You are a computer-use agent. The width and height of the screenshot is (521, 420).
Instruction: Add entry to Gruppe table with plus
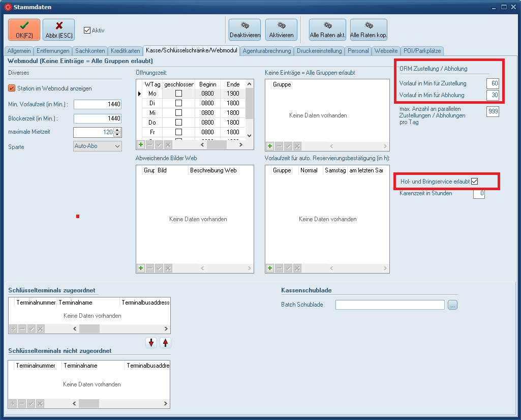pos(270,146)
